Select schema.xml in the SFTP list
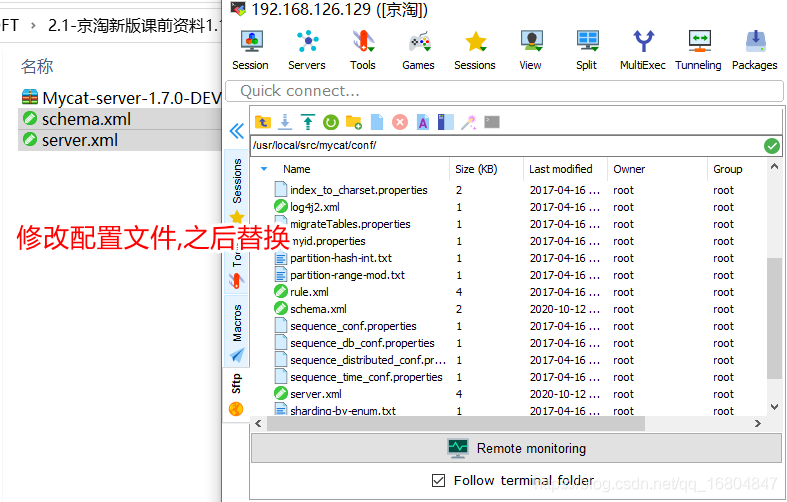 click(318, 309)
